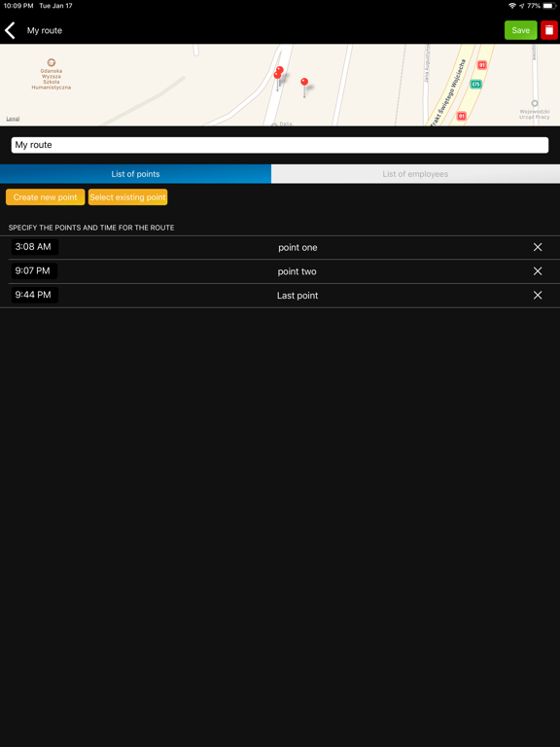Select the 'point one' row label
The height and width of the screenshot is (747, 560).
pyautogui.click(x=297, y=248)
